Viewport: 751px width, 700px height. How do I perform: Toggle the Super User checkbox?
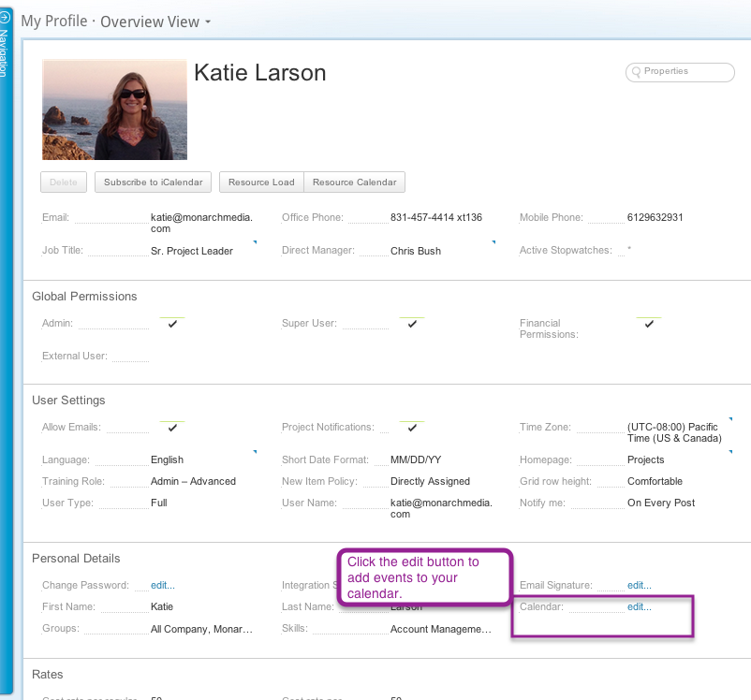tap(412, 324)
